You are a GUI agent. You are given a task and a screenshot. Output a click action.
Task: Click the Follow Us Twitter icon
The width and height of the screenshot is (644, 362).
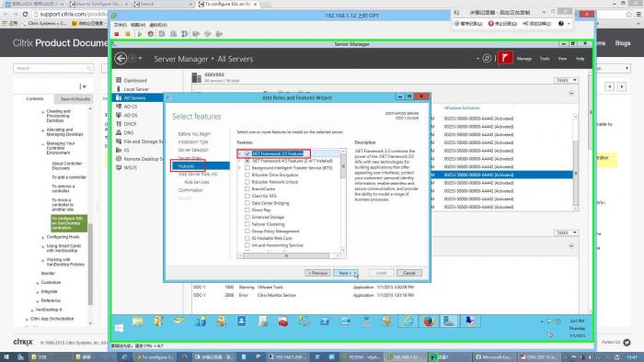[x=627, y=343]
